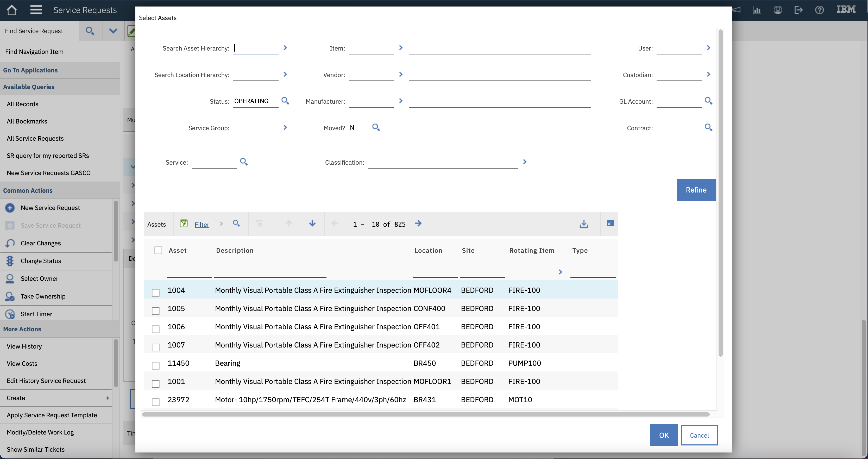The height and width of the screenshot is (459, 868).
Task: Expand Find Service Request dropdown arrow
Action: pos(113,31)
